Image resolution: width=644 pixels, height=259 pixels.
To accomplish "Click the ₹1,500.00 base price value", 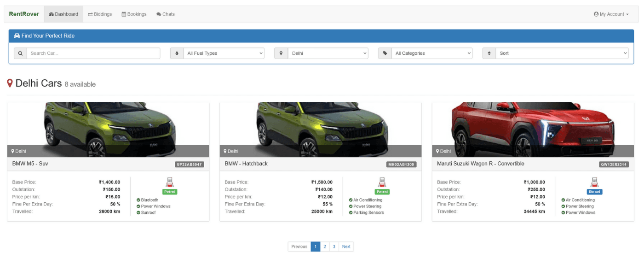I will coord(322,182).
